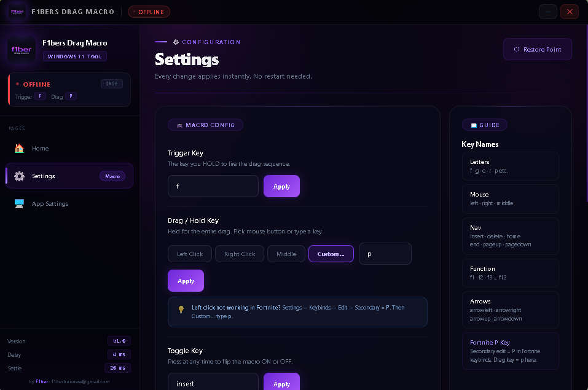Click the Function key names card
Viewport: 588px width, 390px height.
(511, 273)
